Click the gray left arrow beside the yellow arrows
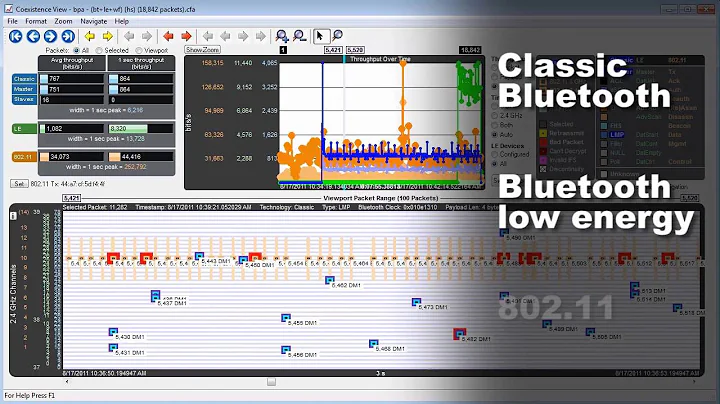Image resolution: width=720 pixels, height=404 pixels. (129, 36)
